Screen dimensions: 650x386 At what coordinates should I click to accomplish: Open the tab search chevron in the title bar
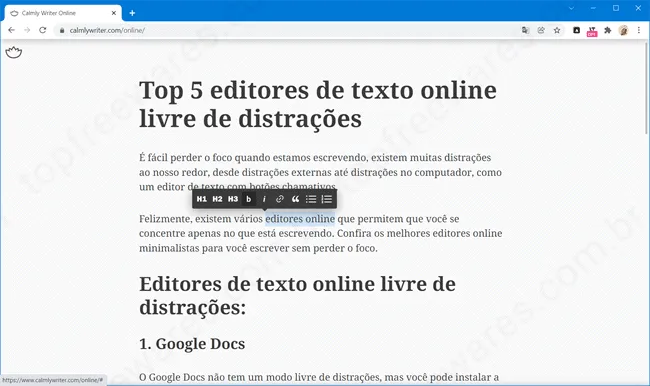(571, 8)
